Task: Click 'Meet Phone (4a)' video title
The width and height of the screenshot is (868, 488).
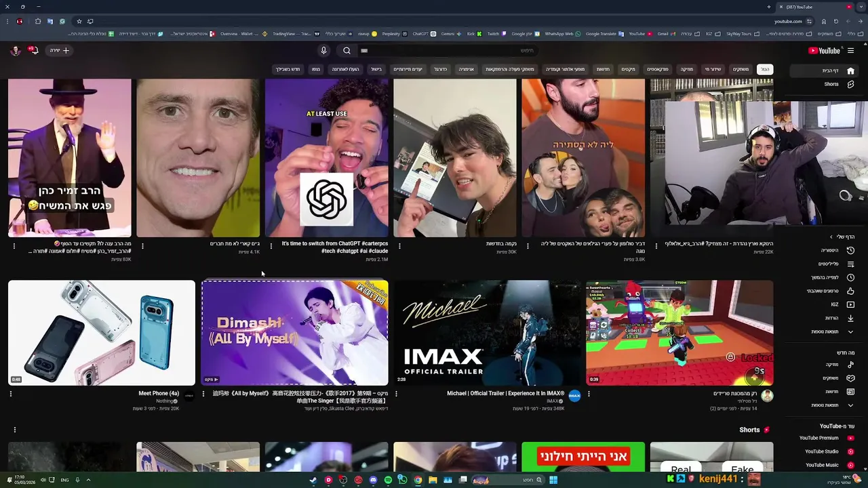Action: 159,393
